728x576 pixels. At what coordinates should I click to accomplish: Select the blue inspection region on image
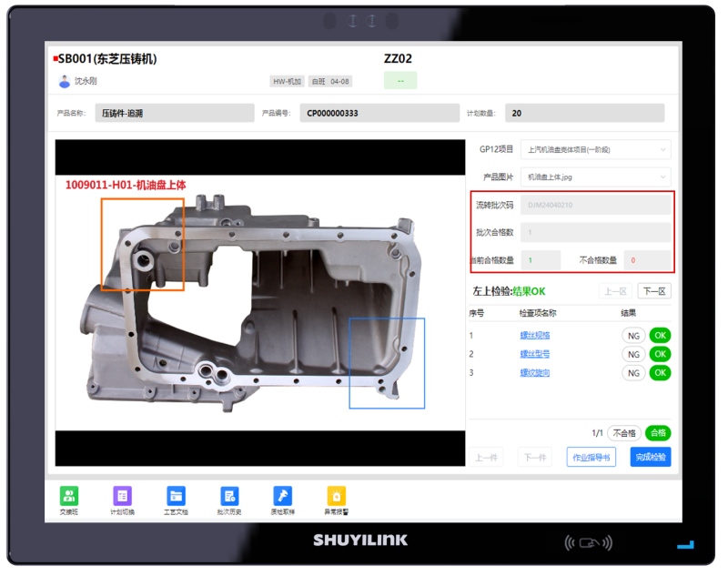tap(387, 362)
